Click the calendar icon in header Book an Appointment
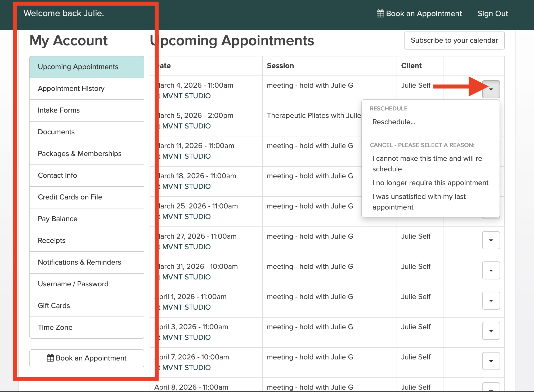Screen dimensions: 534x392 click(x=380, y=14)
